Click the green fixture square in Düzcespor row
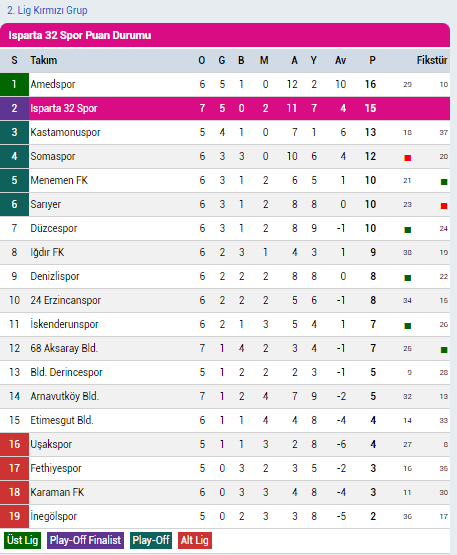Image resolution: width=457 pixels, height=555 pixels. click(407, 230)
